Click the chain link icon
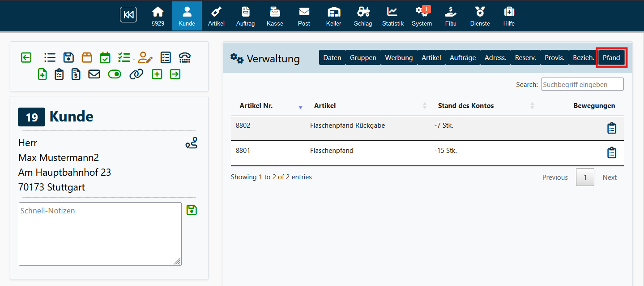The height and width of the screenshot is (286, 644). pos(136,74)
